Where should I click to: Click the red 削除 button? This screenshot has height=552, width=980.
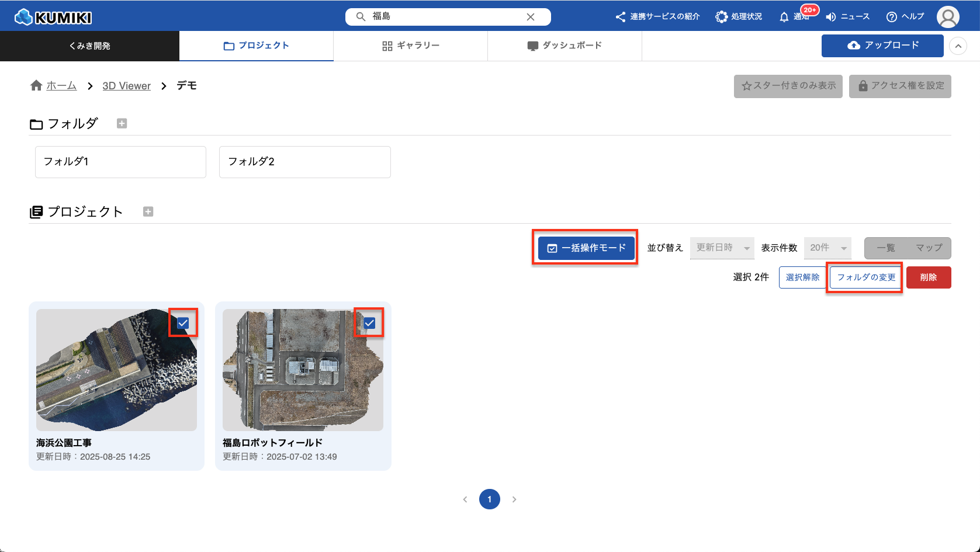[928, 277]
